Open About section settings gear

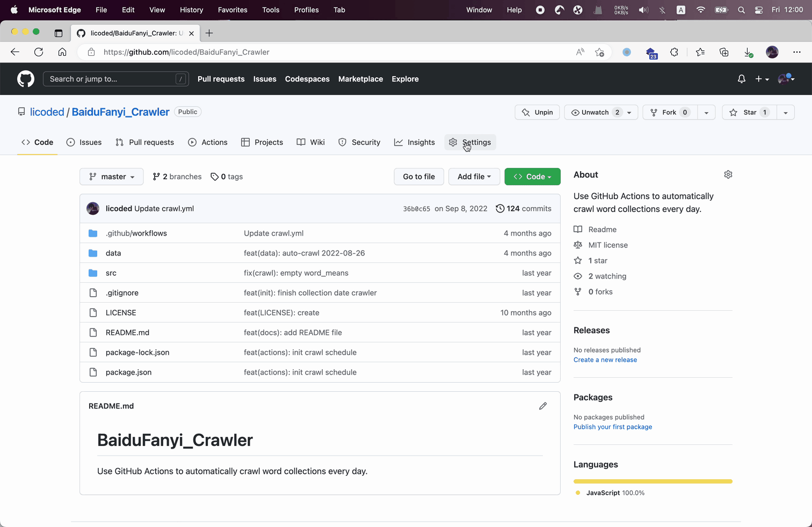[728, 174]
